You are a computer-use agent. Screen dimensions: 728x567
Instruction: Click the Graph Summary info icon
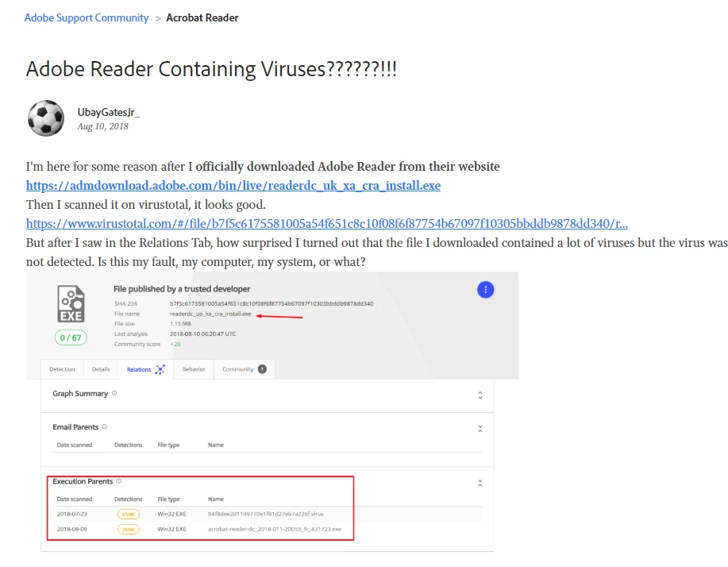[114, 393]
